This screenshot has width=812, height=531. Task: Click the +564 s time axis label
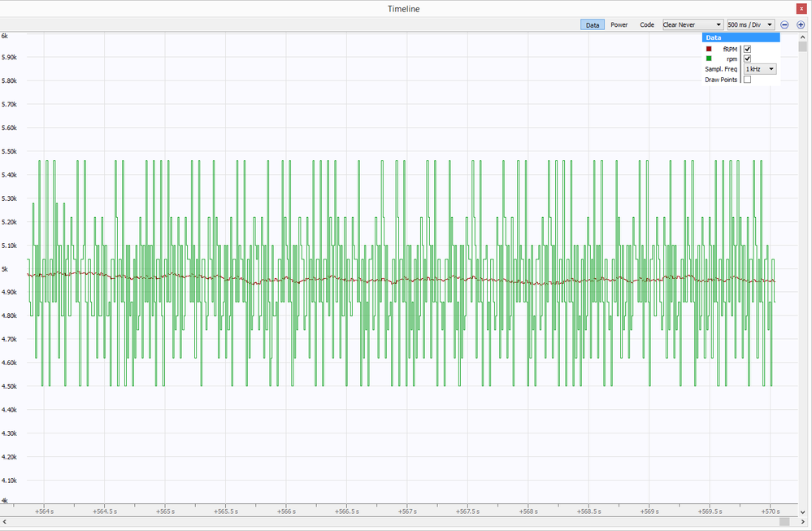[44, 511]
